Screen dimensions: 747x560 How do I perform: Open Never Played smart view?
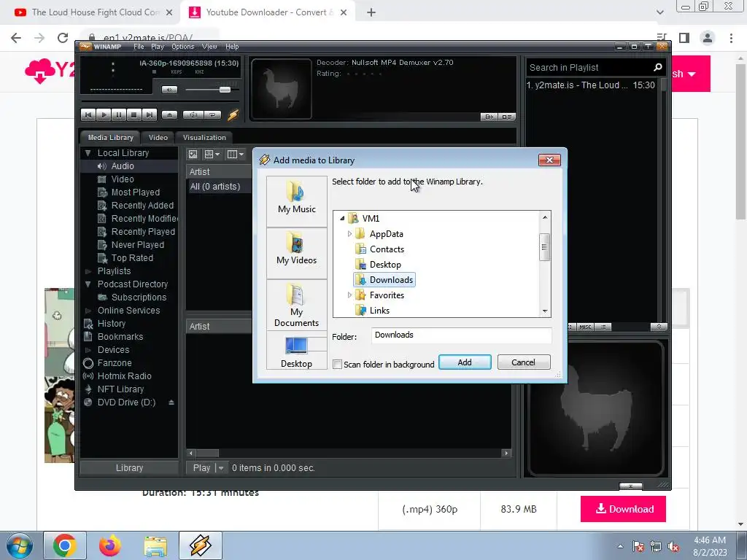coord(137,245)
